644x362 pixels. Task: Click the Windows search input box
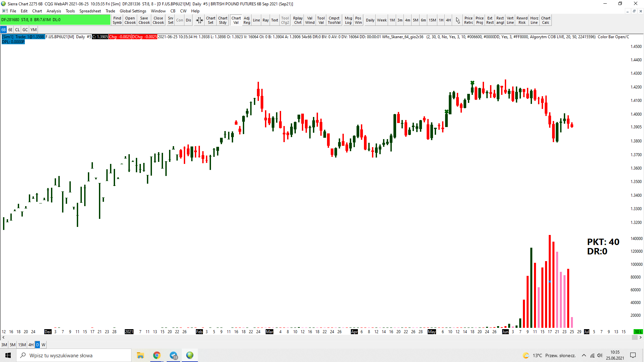tap(74, 355)
